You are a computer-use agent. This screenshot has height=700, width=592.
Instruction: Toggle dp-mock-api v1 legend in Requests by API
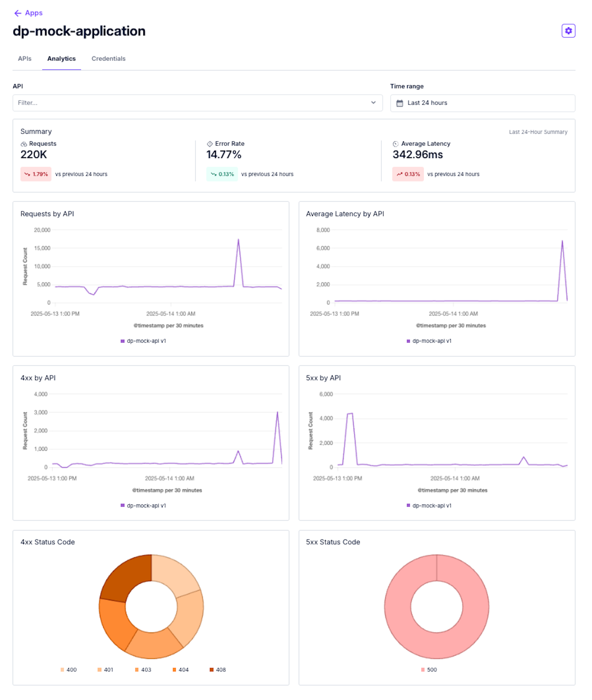pos(143,341)
